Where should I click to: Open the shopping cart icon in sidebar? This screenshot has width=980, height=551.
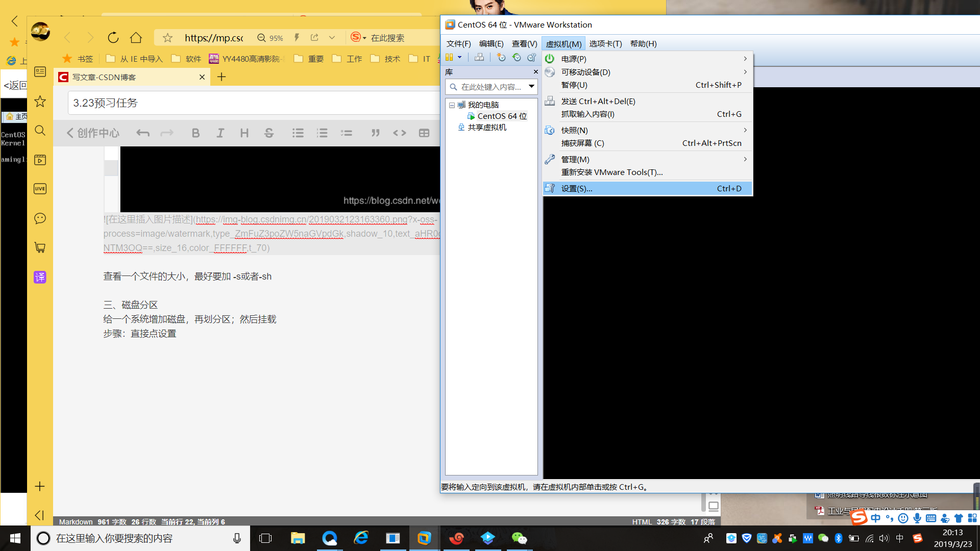point(40,248)
